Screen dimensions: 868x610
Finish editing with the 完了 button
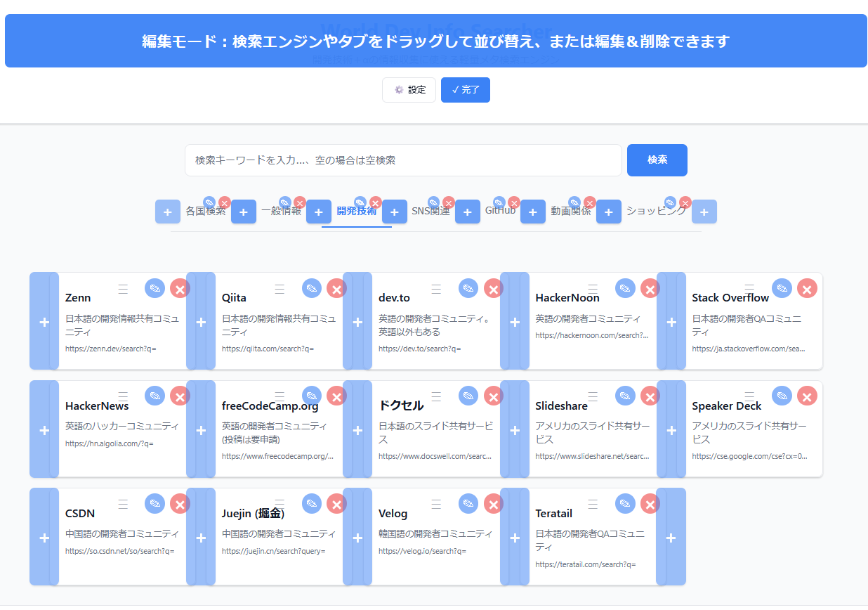tap(466, 90)
